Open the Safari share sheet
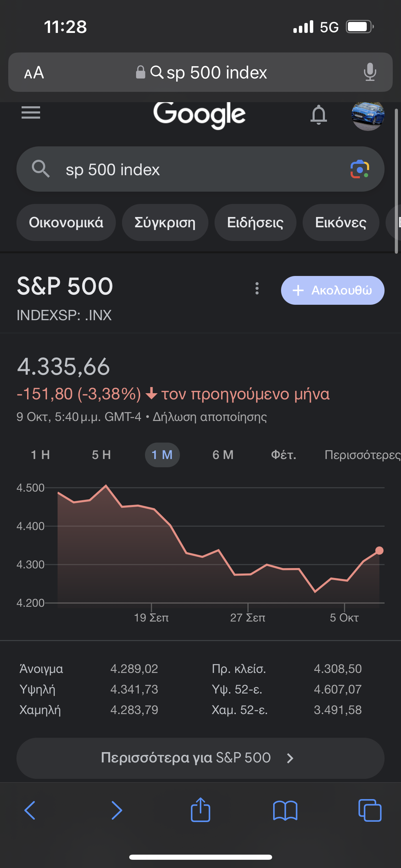This screenshot has width=401, height=868. [200, 810]
